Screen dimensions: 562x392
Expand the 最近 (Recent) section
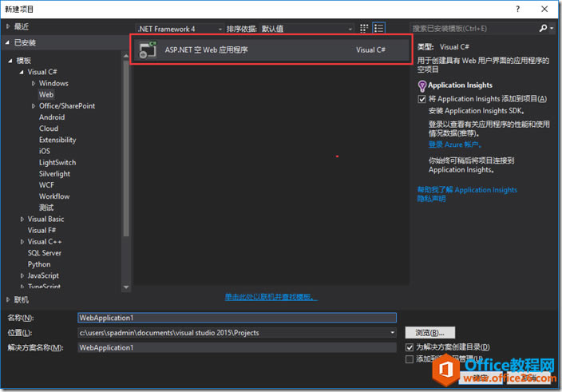pyautogui.click(x=8, y=26)
